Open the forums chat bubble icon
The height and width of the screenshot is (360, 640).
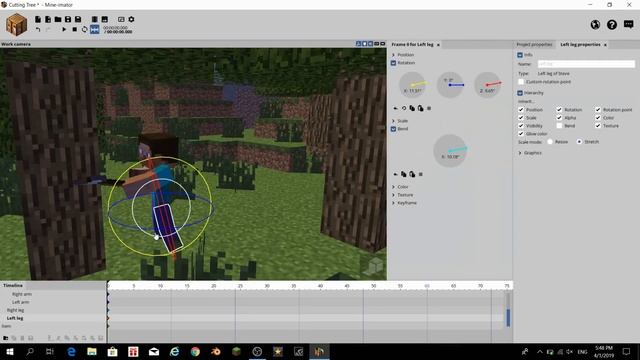(629, 24)
